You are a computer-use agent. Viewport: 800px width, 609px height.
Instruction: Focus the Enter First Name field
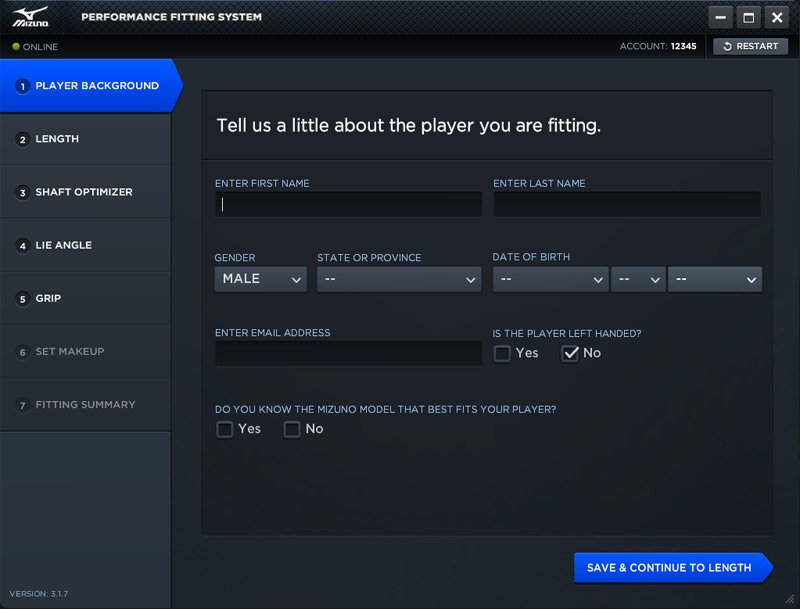click(348, 204)
